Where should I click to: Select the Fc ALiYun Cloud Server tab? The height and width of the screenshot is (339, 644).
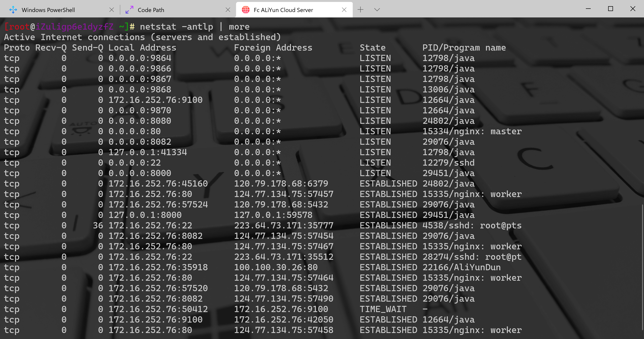tap(283, 10)
